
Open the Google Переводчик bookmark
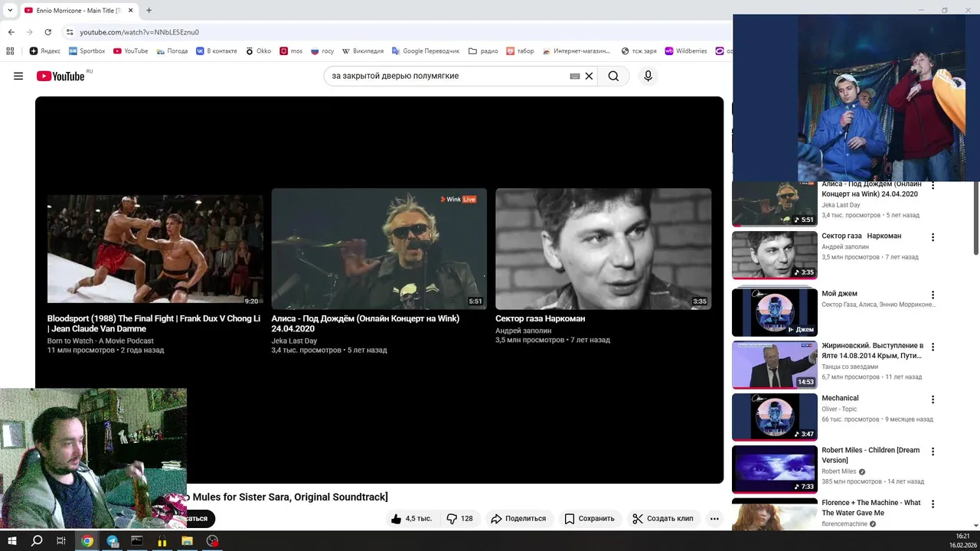tap(426, 51)
